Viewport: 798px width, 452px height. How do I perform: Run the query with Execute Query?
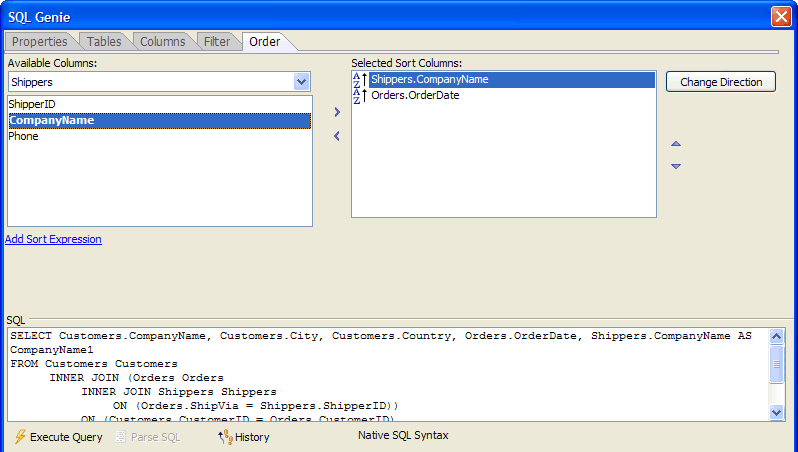[59, 437]
